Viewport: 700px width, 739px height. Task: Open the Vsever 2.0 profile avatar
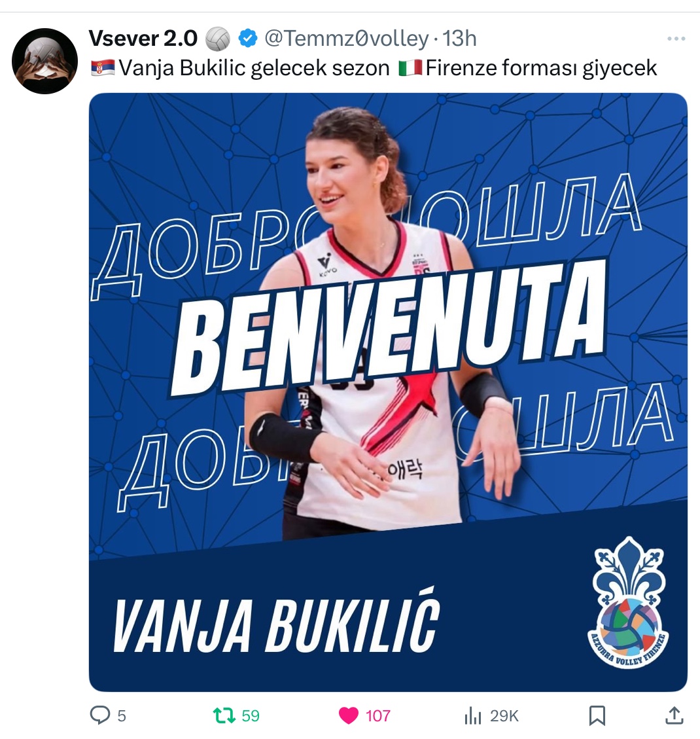point(44,61)
